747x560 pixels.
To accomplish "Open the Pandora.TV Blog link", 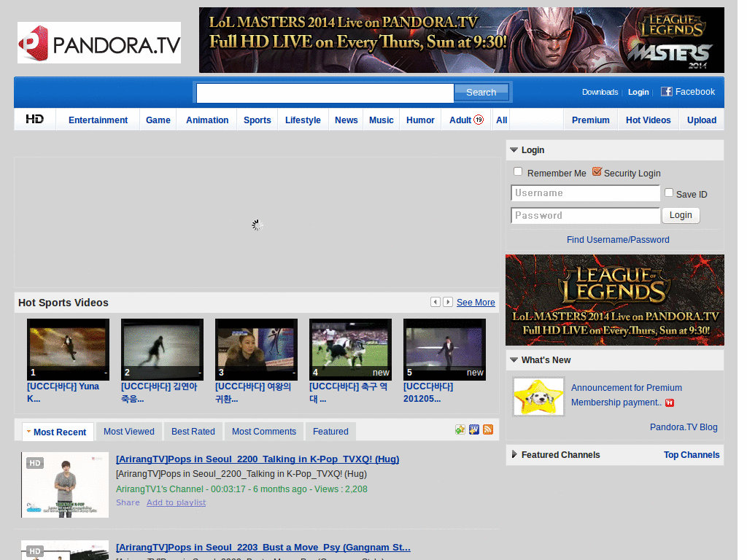I will click(684, 427).
